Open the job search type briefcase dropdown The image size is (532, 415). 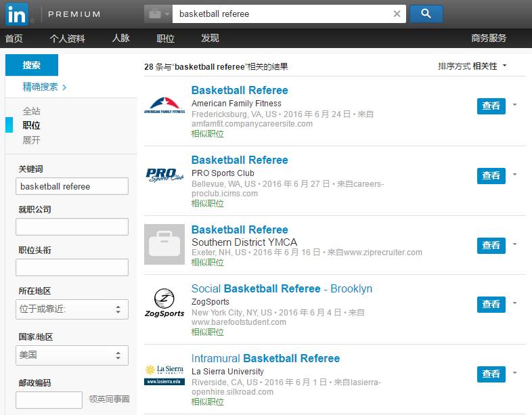[x=158, y=14]
